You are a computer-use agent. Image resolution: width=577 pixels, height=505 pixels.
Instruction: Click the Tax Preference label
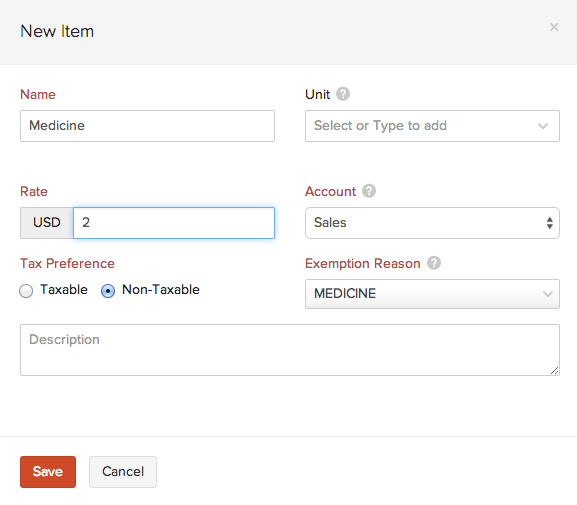[x=67, y=264]
